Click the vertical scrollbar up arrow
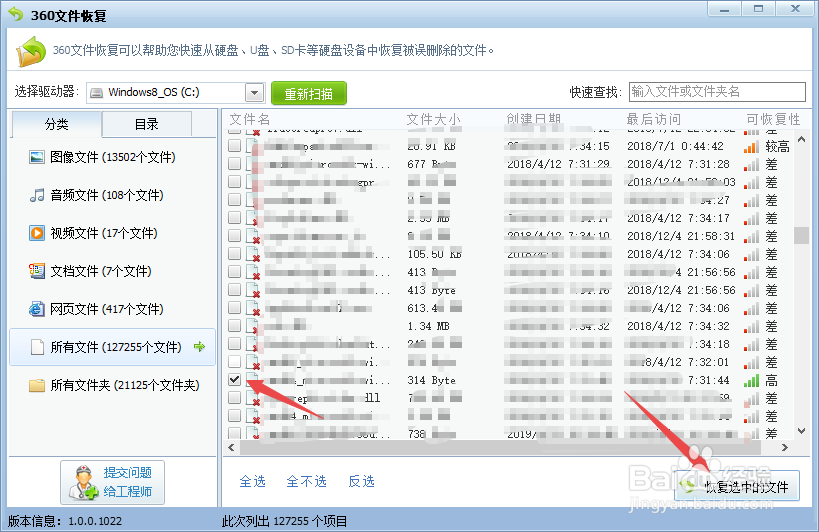This screenshot has width=819, height=532. 802,139
